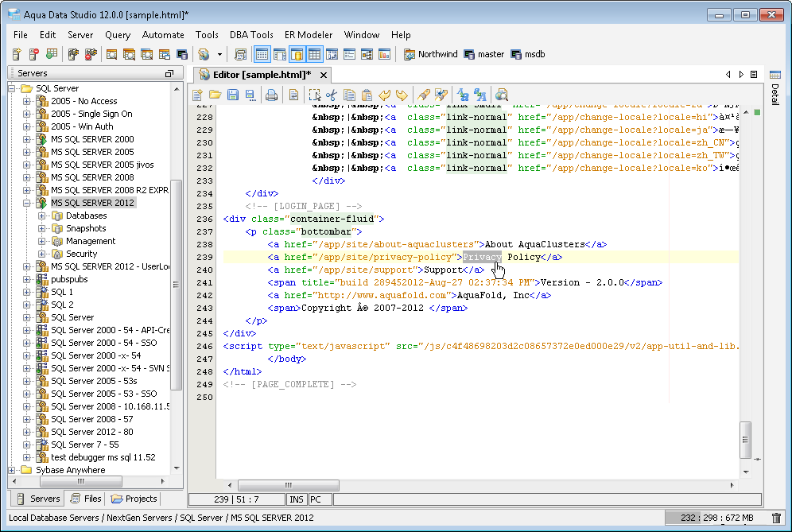Select the msdb database shortcut

(527, 54)
